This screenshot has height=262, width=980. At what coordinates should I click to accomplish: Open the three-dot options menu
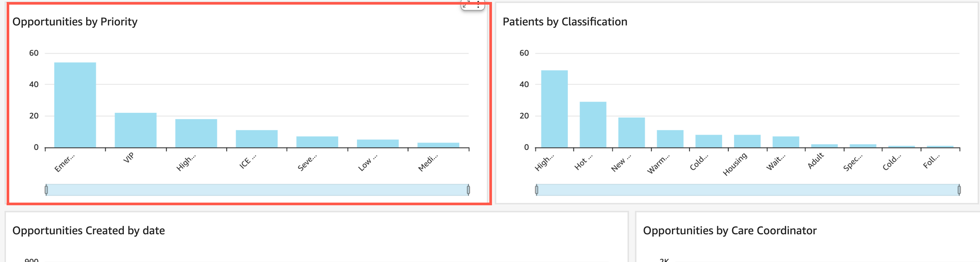(478, 5)
